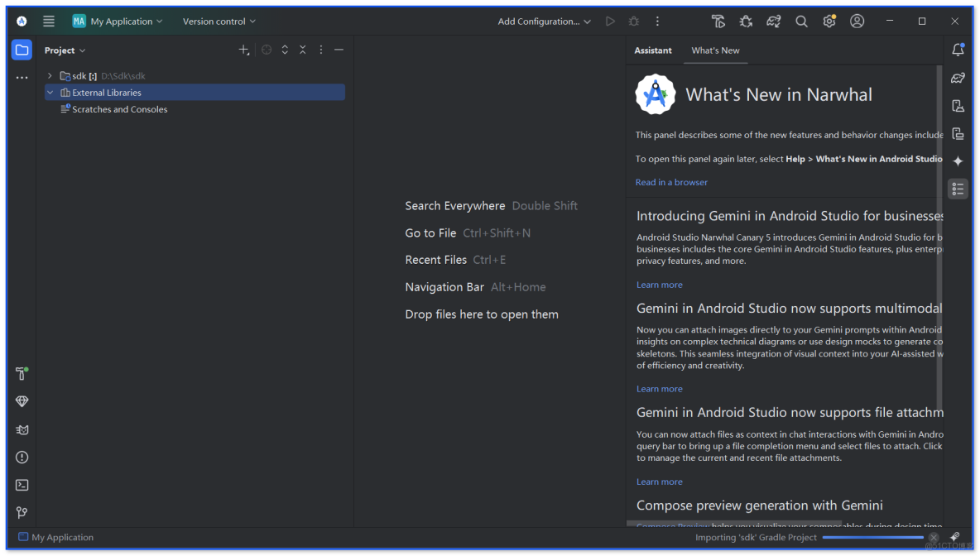Open the Project view options menu
This screenshot has width=980, height=556.
pyautogui.click(x=320, y=50)
